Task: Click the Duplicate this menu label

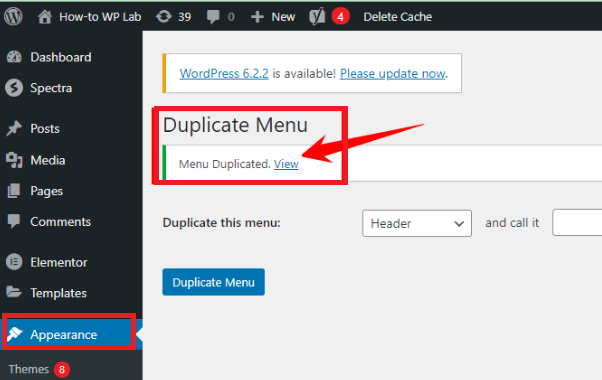Action: tap(222, 223)
